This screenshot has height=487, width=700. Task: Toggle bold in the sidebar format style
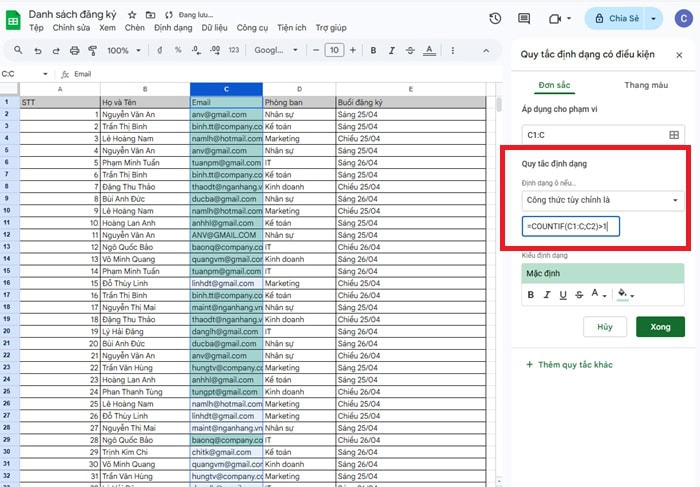(531, 295)
